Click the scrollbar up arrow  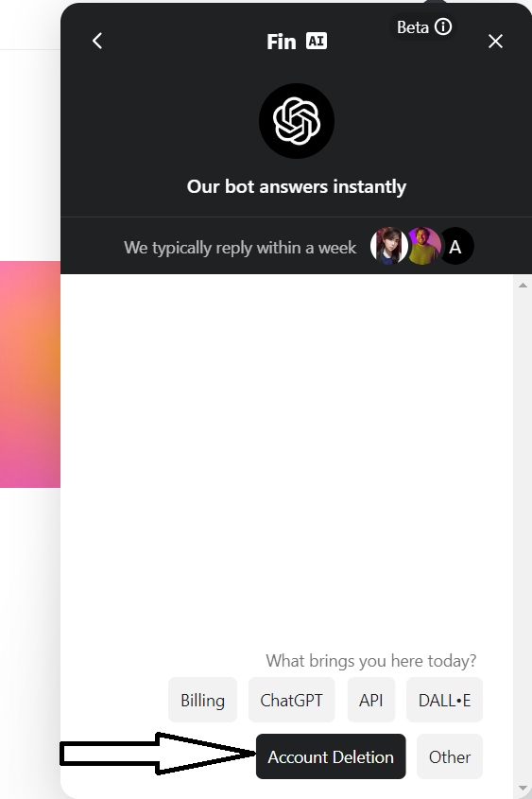click(x=523, y=285)
